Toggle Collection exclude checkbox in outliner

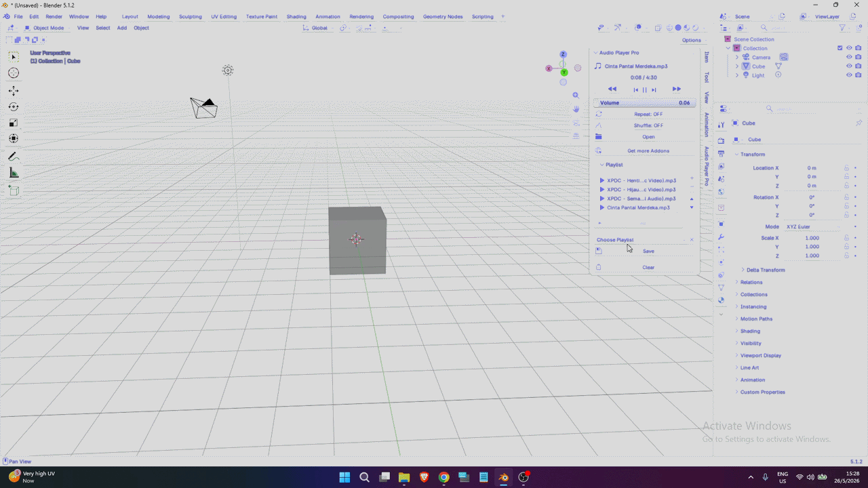tap(840, 48)
